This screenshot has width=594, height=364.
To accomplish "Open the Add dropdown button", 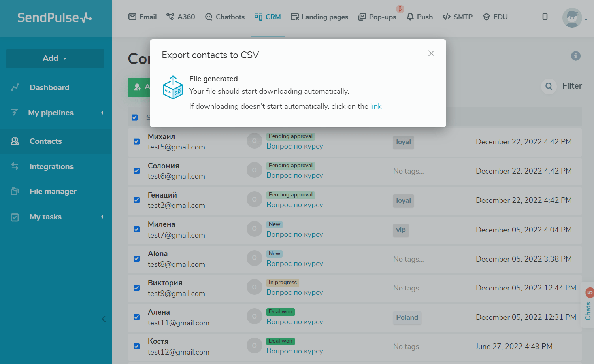I will coord(55,58).
